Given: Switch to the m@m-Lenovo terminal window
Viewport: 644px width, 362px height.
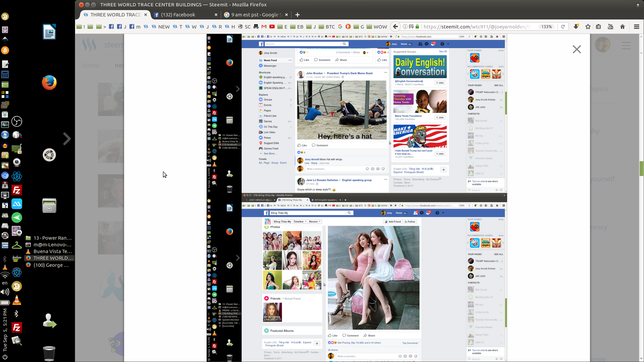Looking at the screenshot, I should click(x=49, y=245).
